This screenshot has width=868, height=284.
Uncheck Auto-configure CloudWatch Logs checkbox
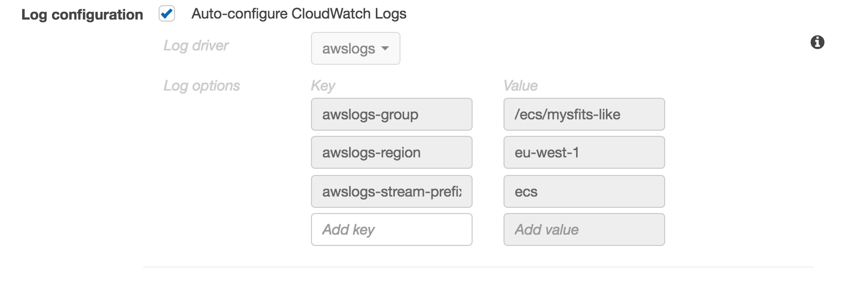pos(167,14)
